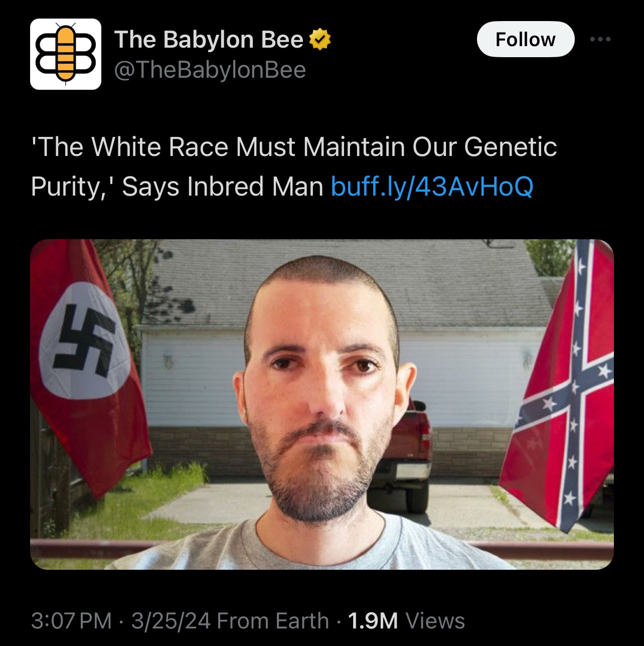Open the three-dot more options menu

pos(600,39)
